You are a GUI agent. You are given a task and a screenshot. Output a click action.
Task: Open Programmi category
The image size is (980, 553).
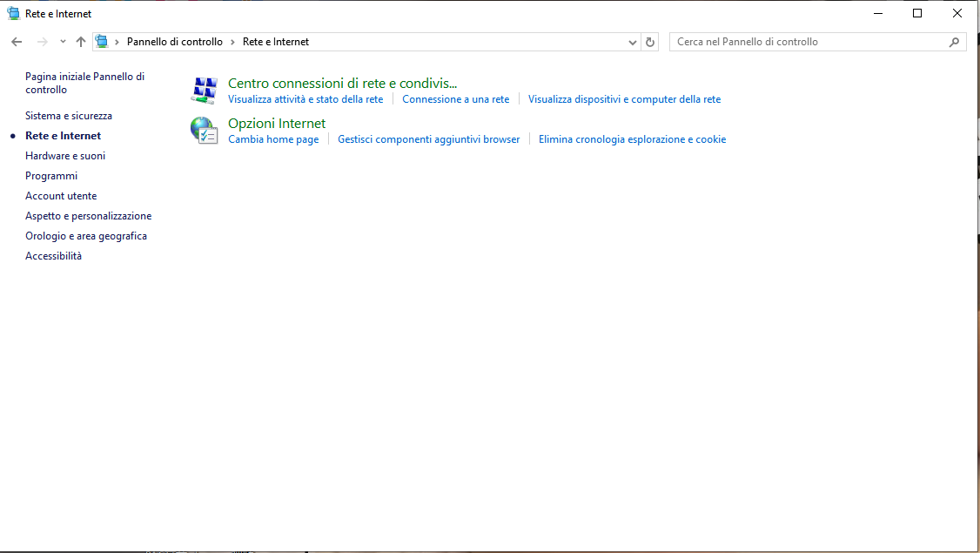(x=51, y=176)
